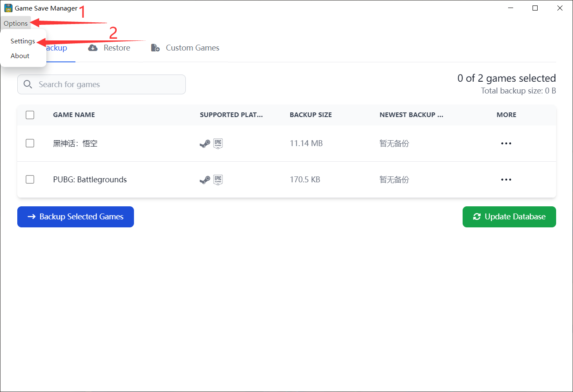Screen dimensions: 573x392
Task: Click the Epic Games icon for PUBG: Battlegrounds
Action: tap(218, 180)
